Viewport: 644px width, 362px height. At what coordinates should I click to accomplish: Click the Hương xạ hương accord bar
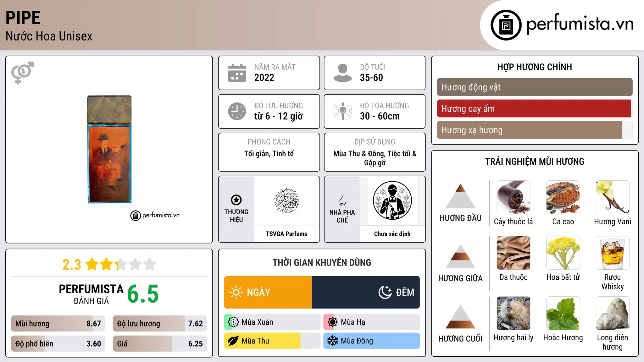click(x=535, y=130)
